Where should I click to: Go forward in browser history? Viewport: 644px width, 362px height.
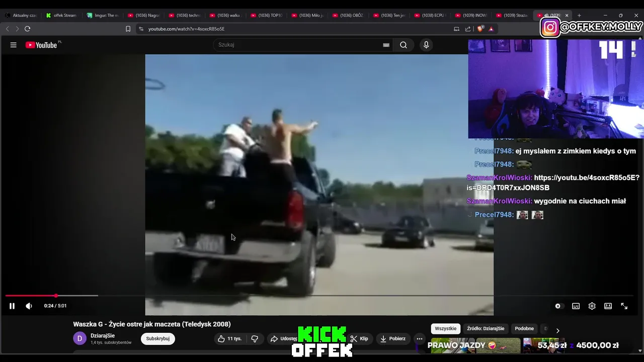[17, 29]
